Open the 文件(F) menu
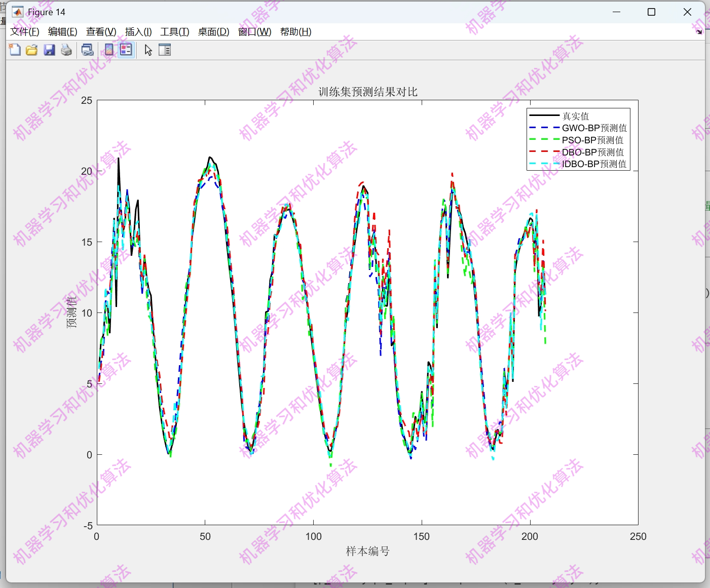This screenshot has width=710, height=588. (25, 32)
